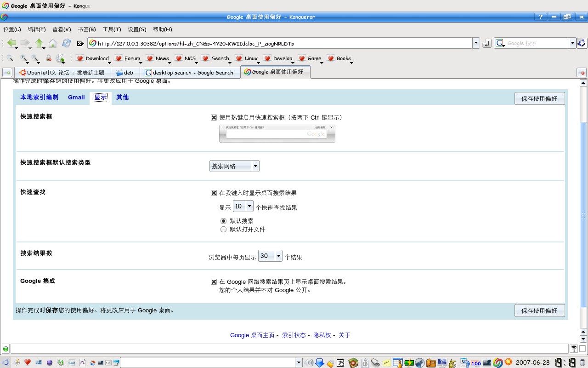Click the KGet download icon in the toolbar
Viewport: 588px width, 368px height.
coord(60,58)
